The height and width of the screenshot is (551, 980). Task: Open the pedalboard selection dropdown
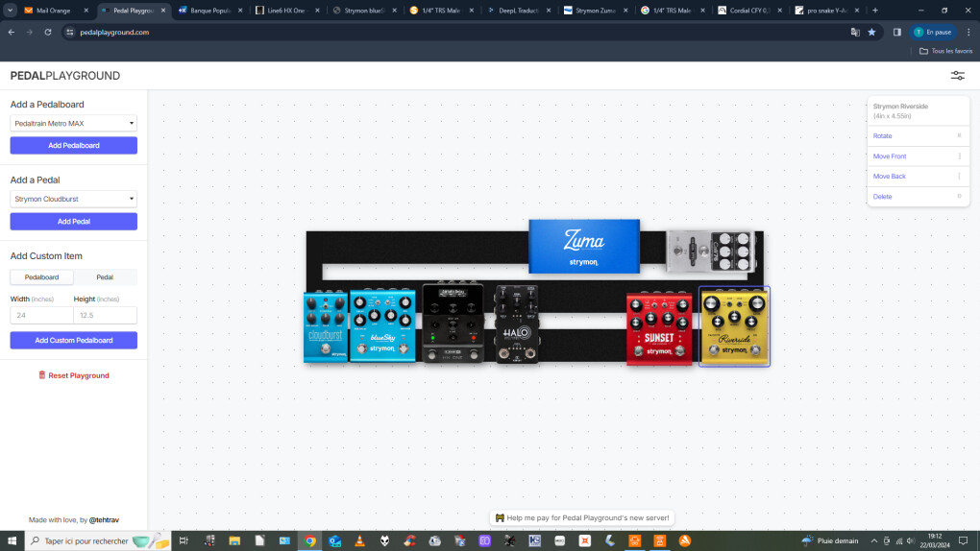(x=74, y=123)
